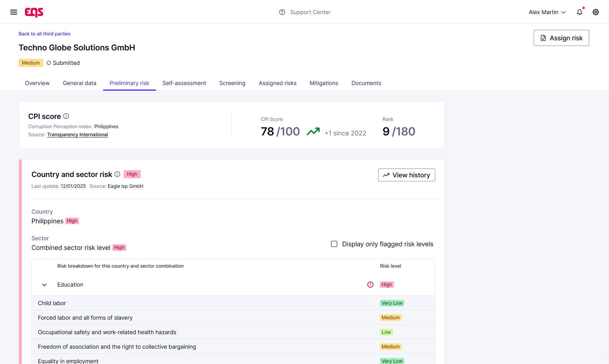The height and width of the screenshot is (364, 609).
Task: Open the notifications bell
Action: click(579, 12)
